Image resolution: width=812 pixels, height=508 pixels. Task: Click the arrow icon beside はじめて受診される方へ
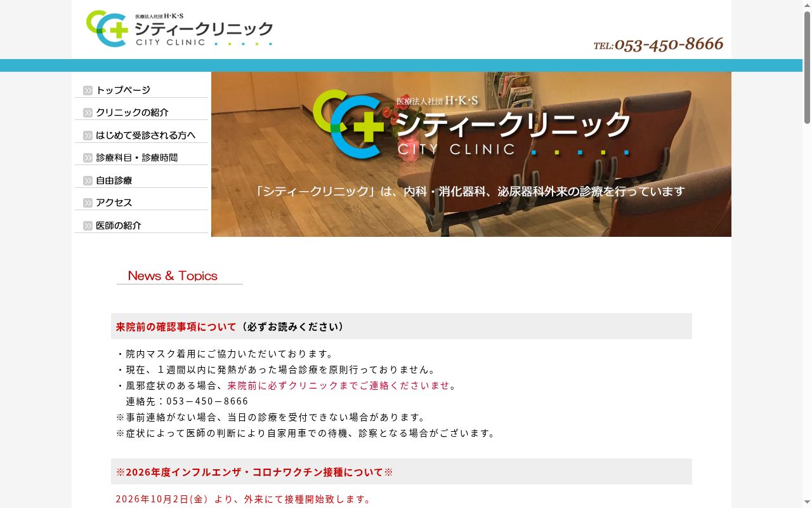coord(88,135)
